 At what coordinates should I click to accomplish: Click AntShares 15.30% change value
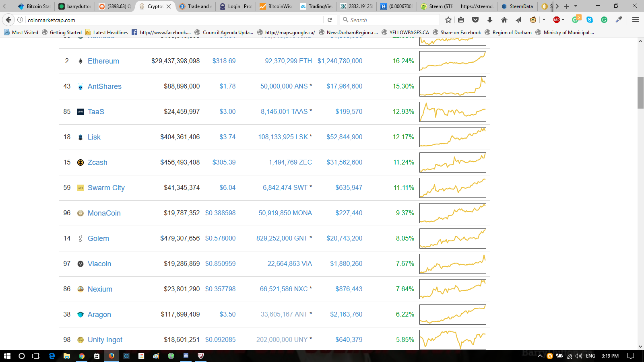tap(403, 86)
